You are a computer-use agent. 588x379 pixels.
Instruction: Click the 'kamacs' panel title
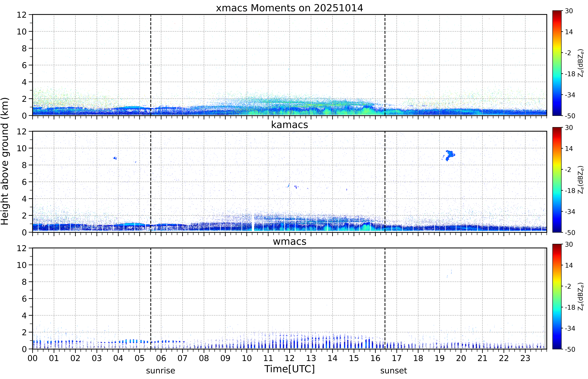pos(289,125)
